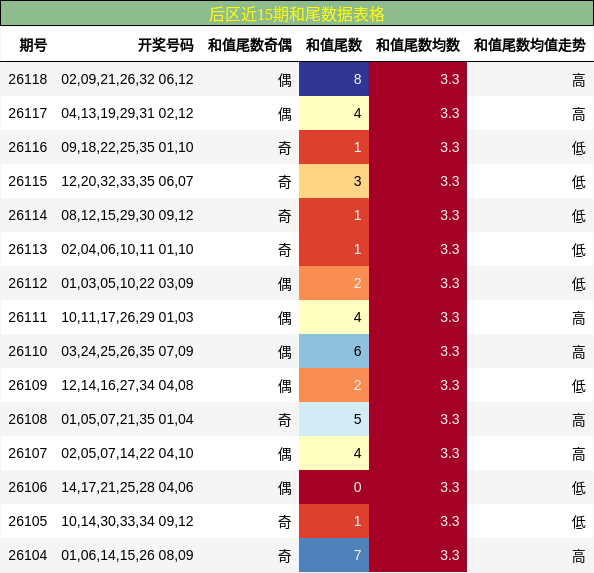Select draw numbers 12,20,32,33,35 06,07
The image size is (594, 573).
[127, 181]
